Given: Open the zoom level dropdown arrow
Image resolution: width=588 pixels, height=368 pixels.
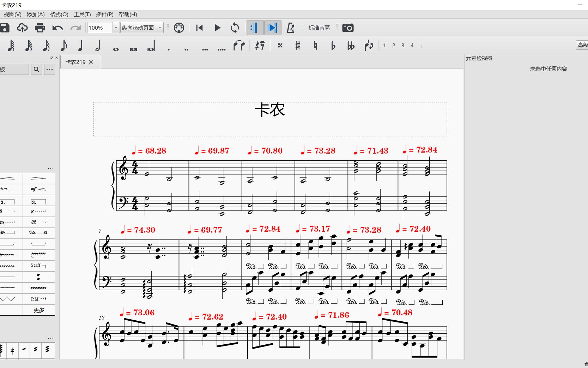Looking at the screenshot, I should click(x=116, y=28).
